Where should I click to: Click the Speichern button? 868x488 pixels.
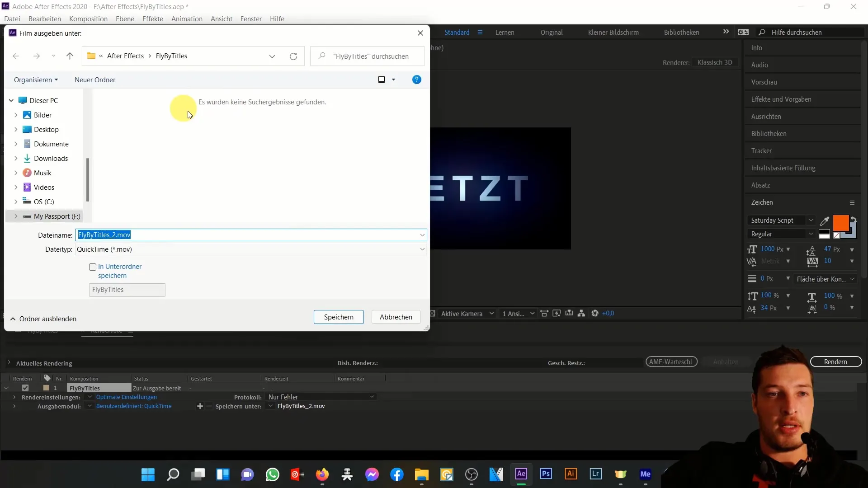339,317
